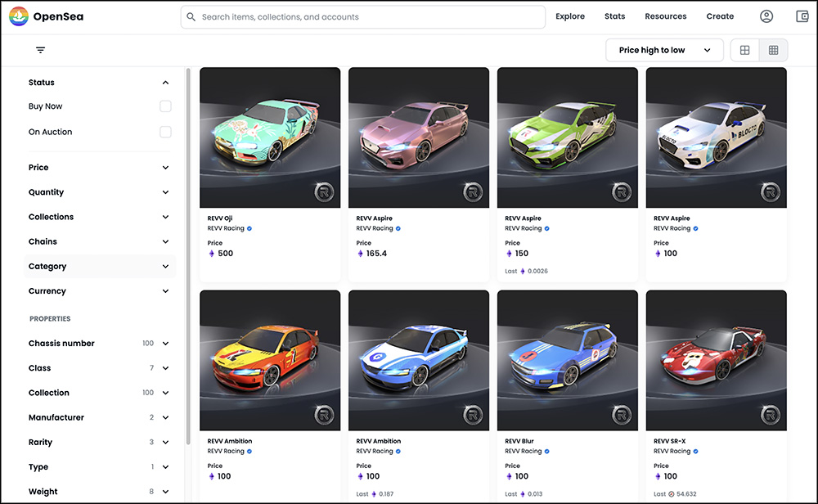This screenshot has height=504, width=818.
Task: Expand the Quantity filter section
Action: click(99, 192)
